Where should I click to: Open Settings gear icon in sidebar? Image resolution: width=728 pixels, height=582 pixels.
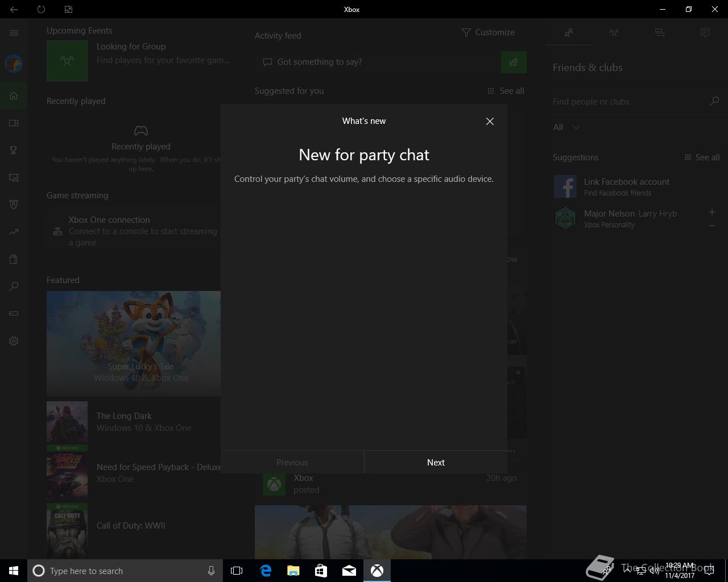coord(14,341)
